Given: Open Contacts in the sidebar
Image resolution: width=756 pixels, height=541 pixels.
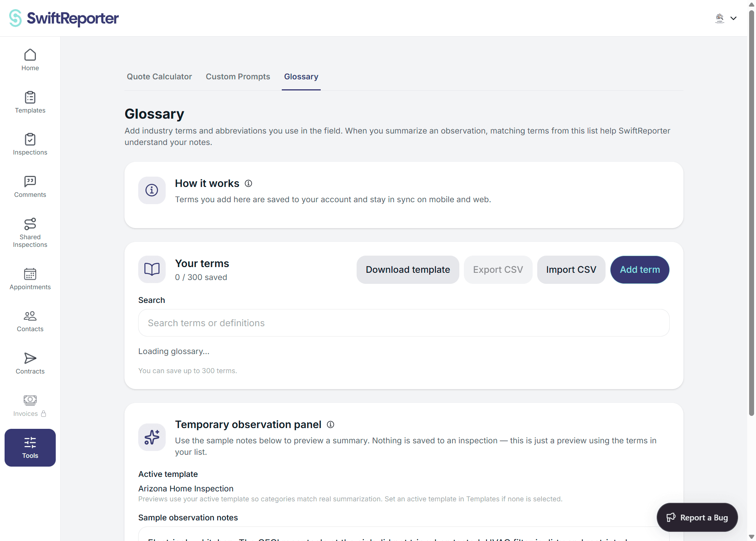Looking at the screenshot, I should 30,321.
